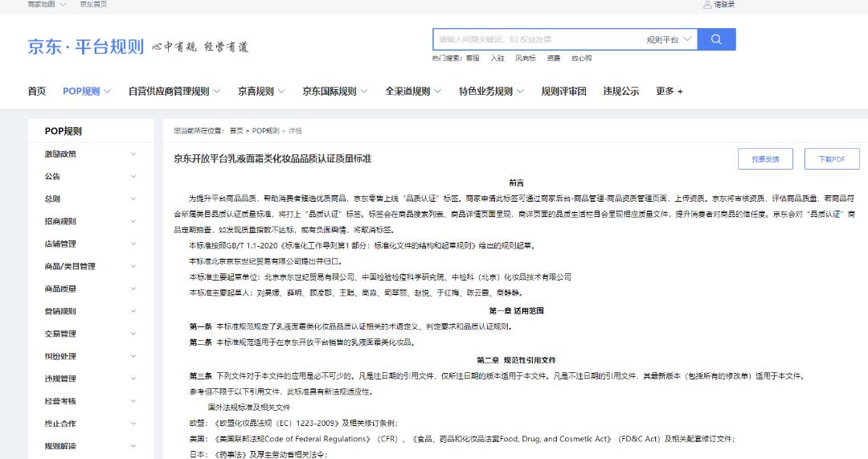Expand the 公告 sidebar section

pyautogui.click(x=133, y=177)
